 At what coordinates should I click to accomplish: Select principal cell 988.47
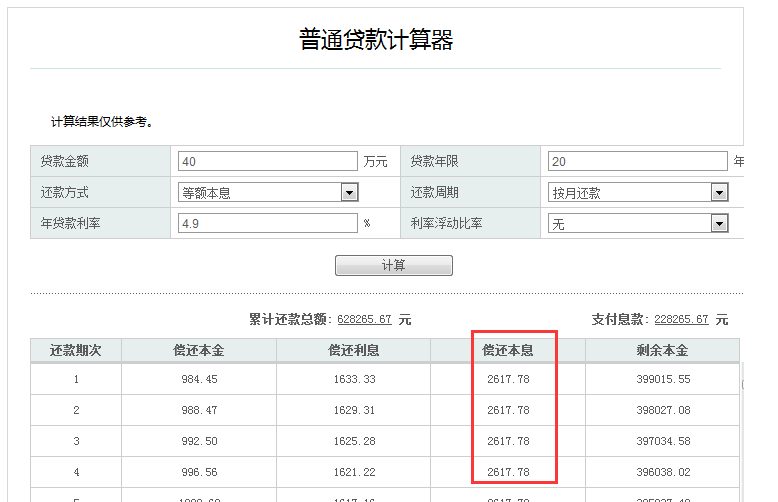coord(199,410)
